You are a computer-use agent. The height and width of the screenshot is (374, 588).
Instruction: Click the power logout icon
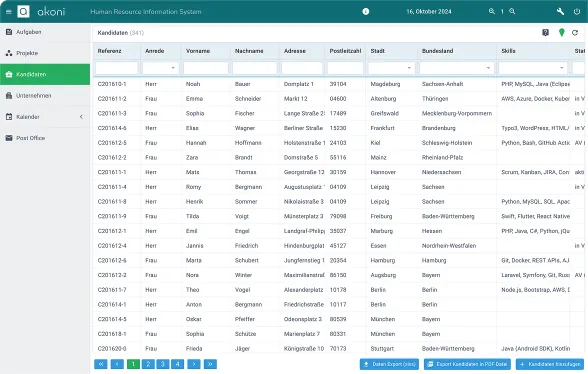[x=577, y=12]
